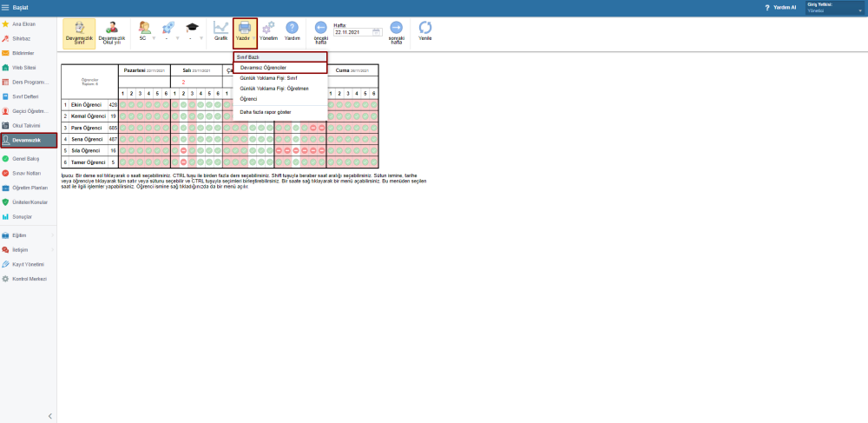Select Devamsızlık in sidebar
Image resolution: width=868 pixels, height=423 pixels.
[29, 140]
